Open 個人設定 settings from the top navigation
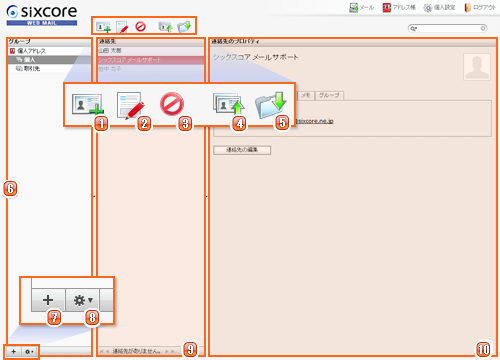The height and width of the screenshot is (360, 500). (439, 8)
